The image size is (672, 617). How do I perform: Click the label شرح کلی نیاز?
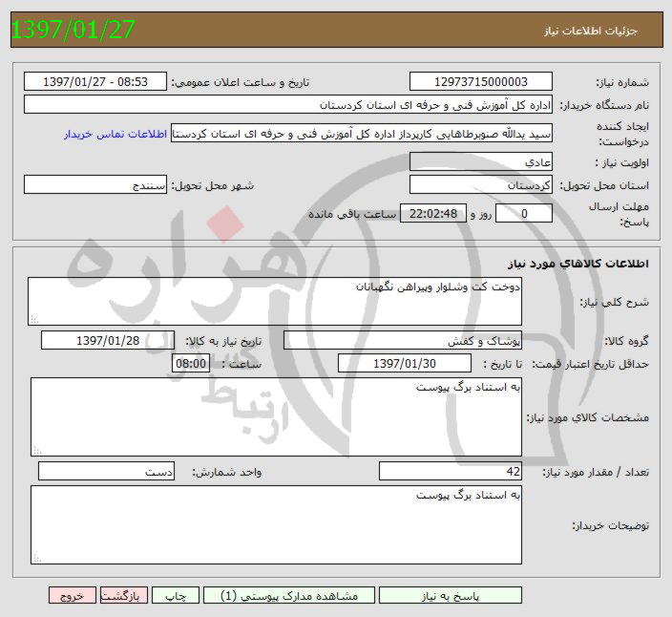pyautogui.click(x=614, y=302)
